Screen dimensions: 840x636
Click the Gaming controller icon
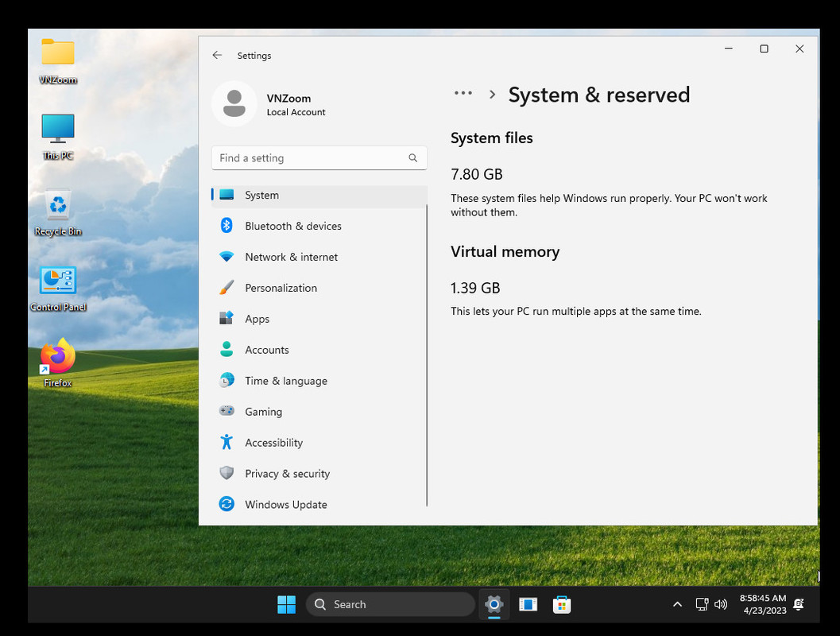226,411
